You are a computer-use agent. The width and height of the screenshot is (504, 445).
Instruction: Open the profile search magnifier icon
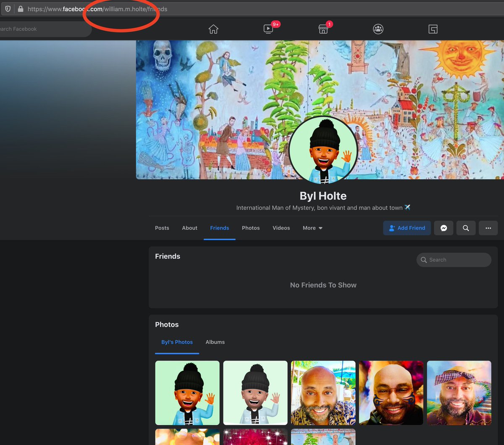[x=466, y=228]
